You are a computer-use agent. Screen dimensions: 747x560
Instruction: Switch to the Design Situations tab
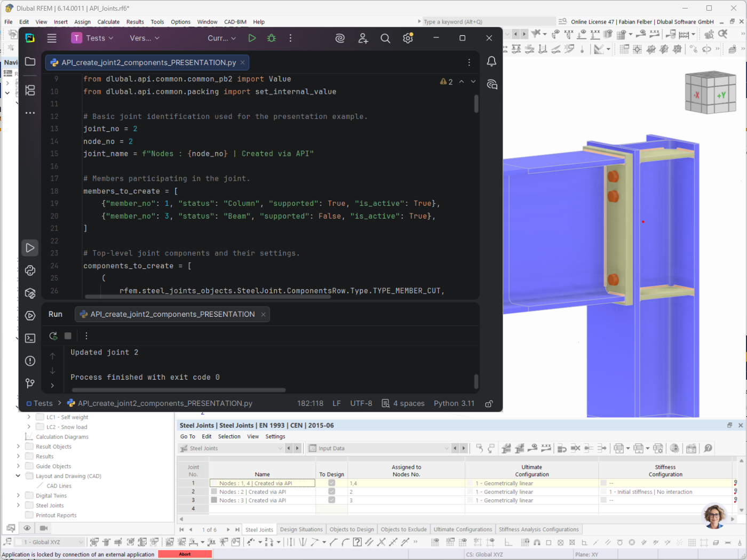tap(301, 530)
